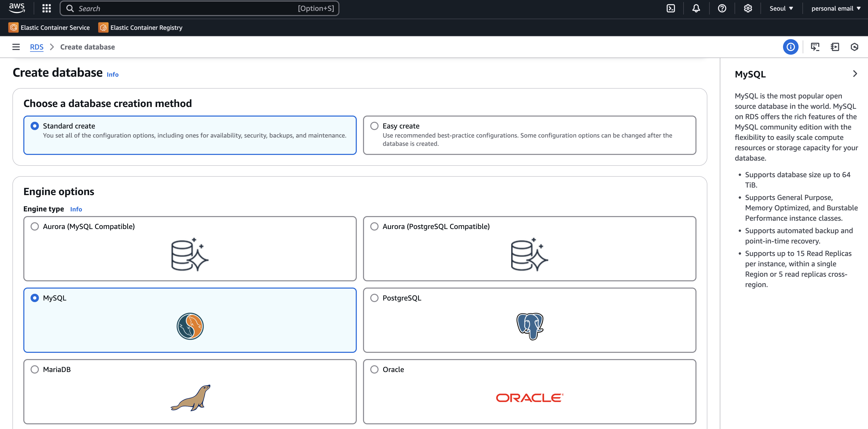Open the notifications bell

coord(696,9)
